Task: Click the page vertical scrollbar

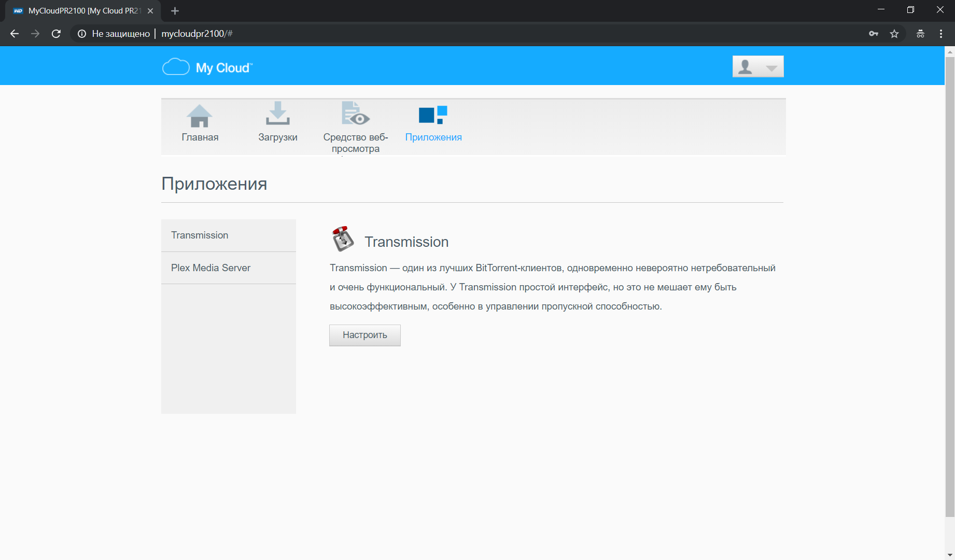Action: click(x=950, y=286)
